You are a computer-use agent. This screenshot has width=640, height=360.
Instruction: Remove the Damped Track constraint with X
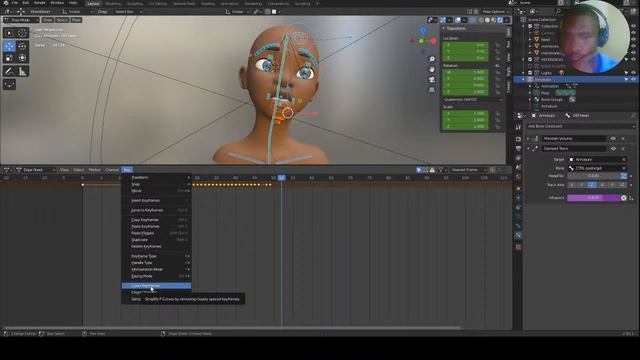623,149
